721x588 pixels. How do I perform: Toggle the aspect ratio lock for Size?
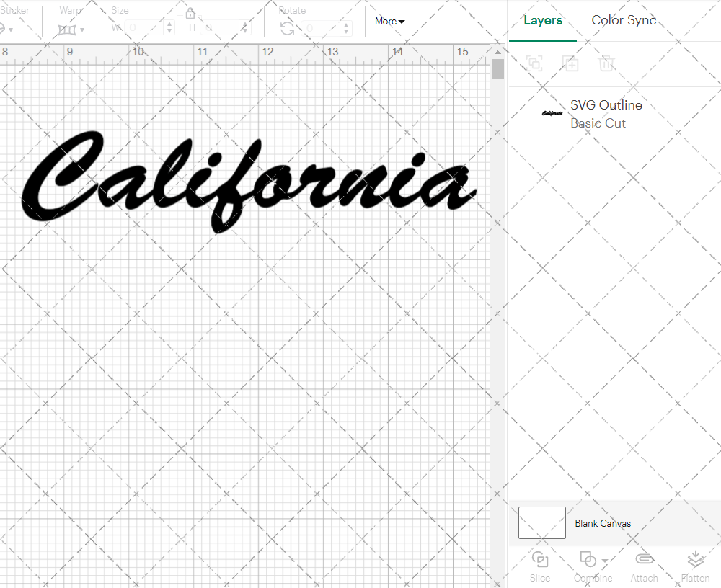coord(190,13)
